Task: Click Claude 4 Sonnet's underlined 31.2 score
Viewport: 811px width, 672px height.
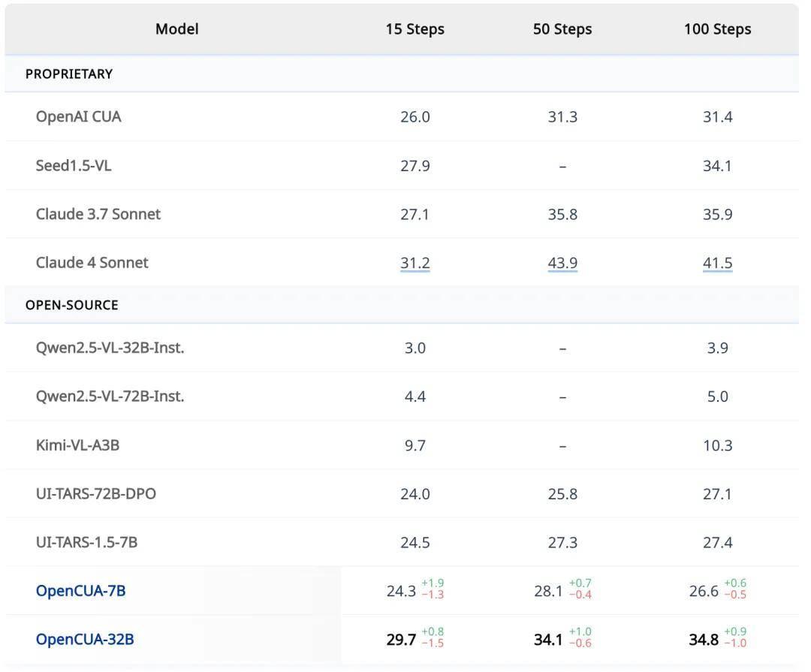Action: click(x=415, y=264)
